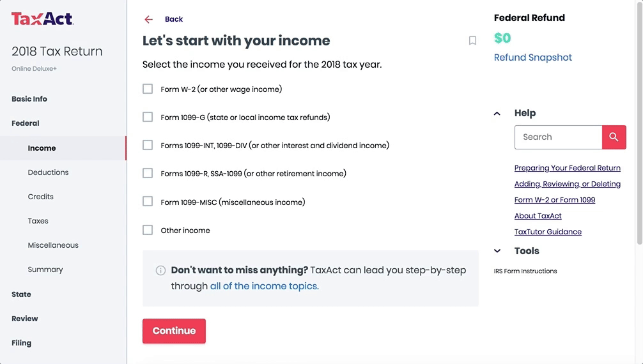Viewport: 643px width, 364px height.
Task: Tick the Form 1099-MISC checkbox
Action: click(148, 201)
